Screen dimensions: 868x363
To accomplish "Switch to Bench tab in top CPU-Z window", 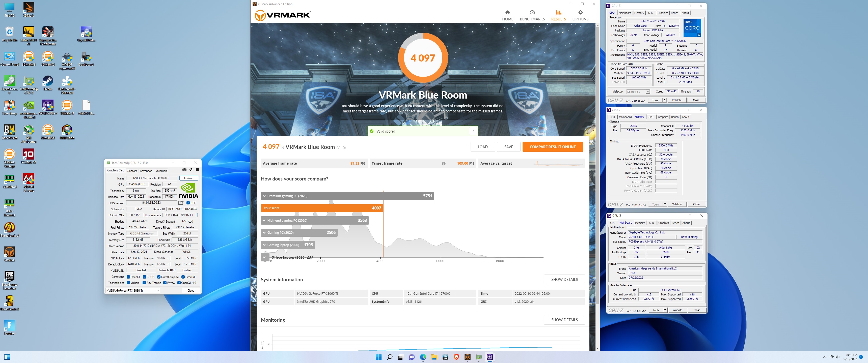I will pyautogui.click(x=674, y=13).
